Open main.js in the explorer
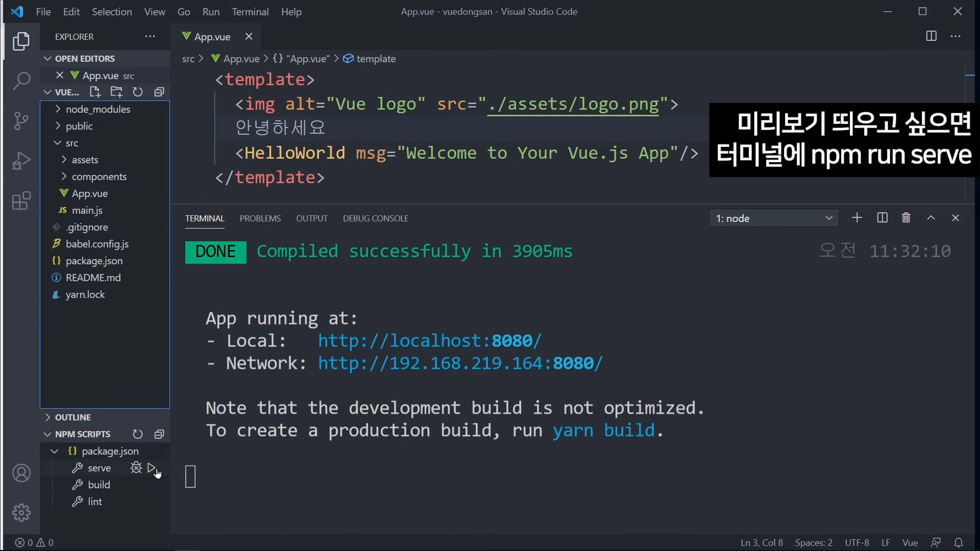980x551 pixels. [x=87, y=210]
